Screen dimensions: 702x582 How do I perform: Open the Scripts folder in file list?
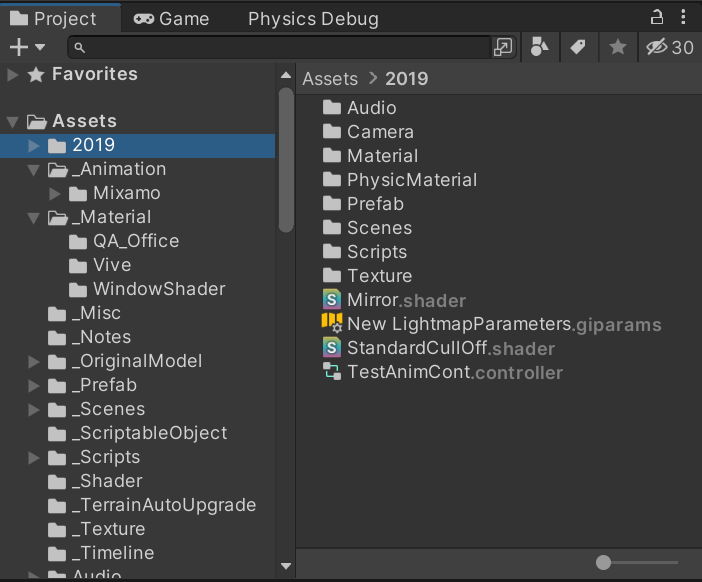(x=365, y=252)
